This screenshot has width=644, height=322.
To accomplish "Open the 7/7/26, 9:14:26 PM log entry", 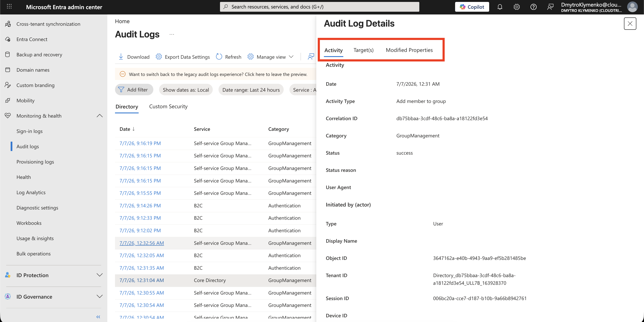I will 140,205.
